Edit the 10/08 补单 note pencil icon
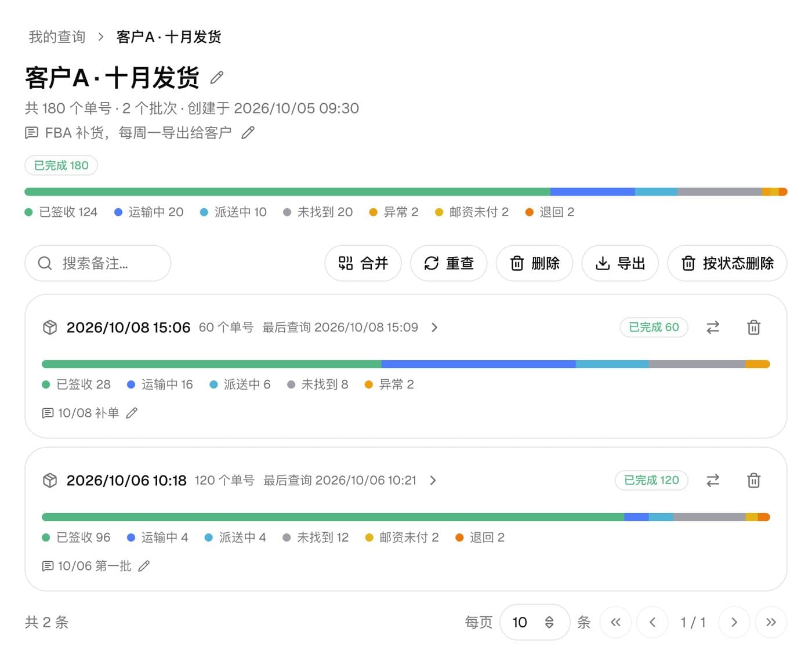 pyautogui.click(x=132, y=413)
